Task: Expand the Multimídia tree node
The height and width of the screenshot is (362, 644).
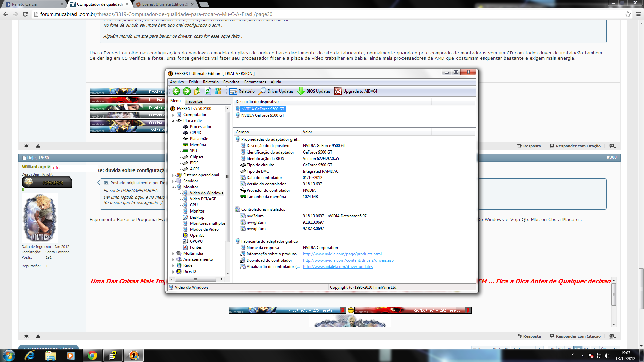Action: pyautogui.click(x=173, y=254)
